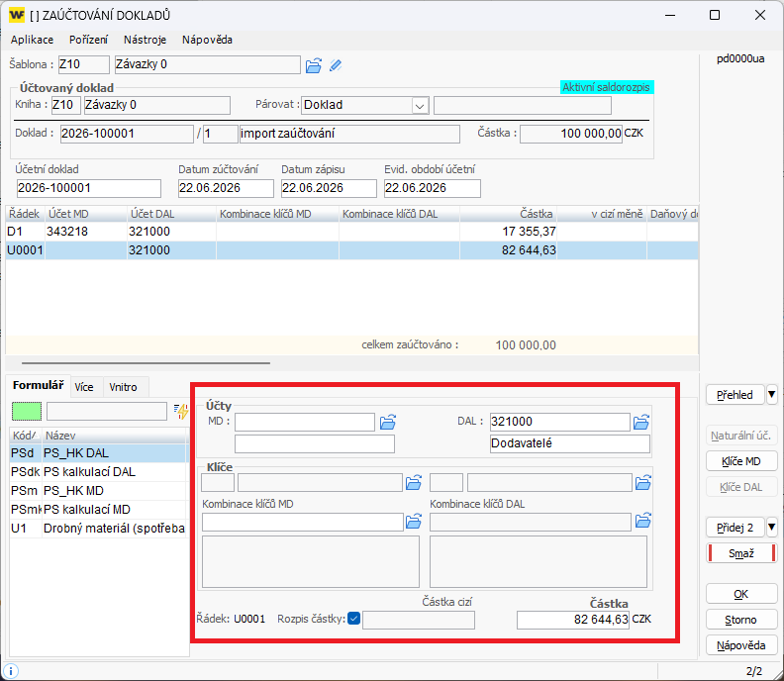Confirm with the OK button

coord(741,594)
